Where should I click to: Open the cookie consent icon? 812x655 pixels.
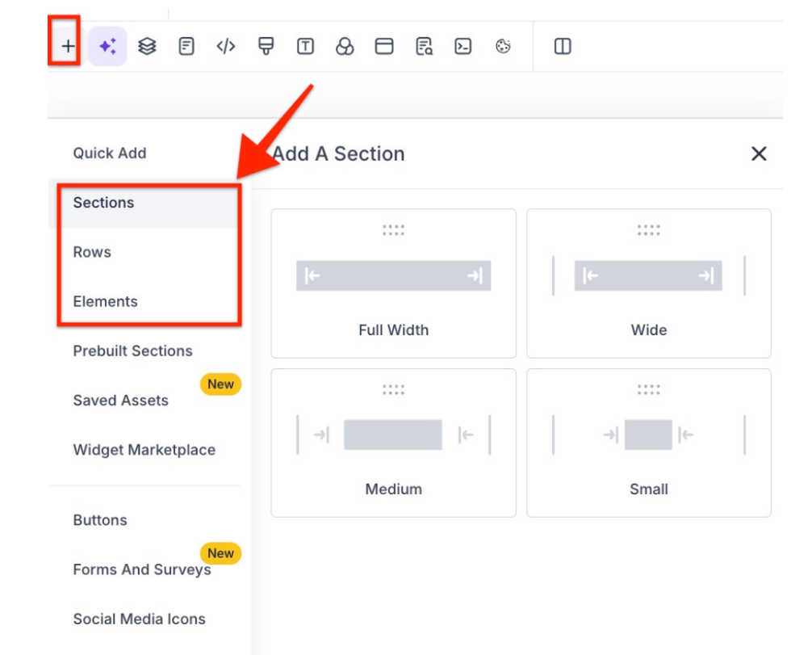503,47
